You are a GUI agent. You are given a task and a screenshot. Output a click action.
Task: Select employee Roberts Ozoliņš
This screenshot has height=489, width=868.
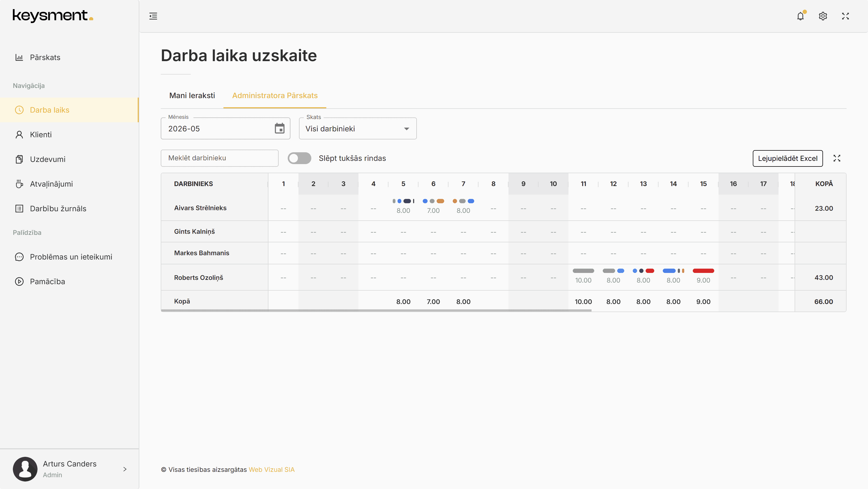click(199, 277)
